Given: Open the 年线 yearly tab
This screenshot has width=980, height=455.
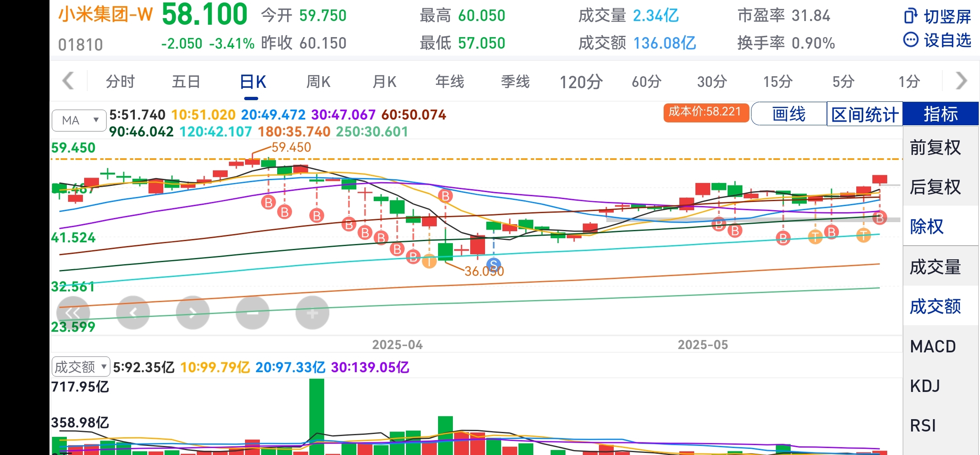Looking at the screenshot, I should tap(450, 82).
